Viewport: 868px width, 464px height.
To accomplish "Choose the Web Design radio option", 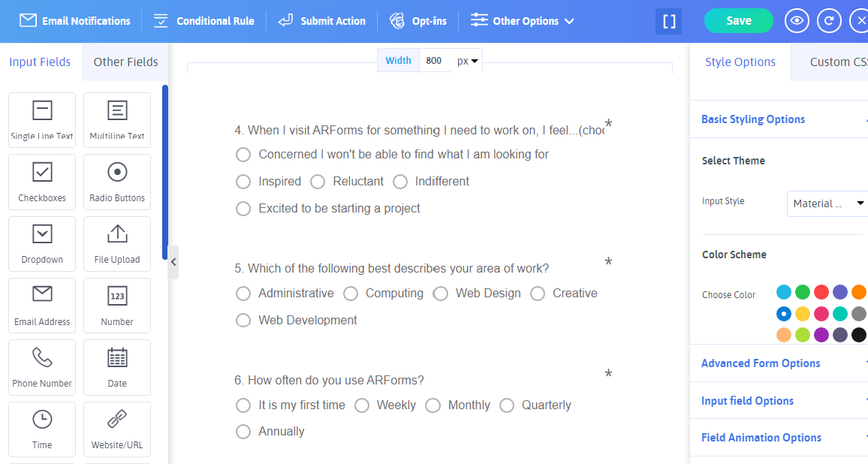I will (441, 294).
